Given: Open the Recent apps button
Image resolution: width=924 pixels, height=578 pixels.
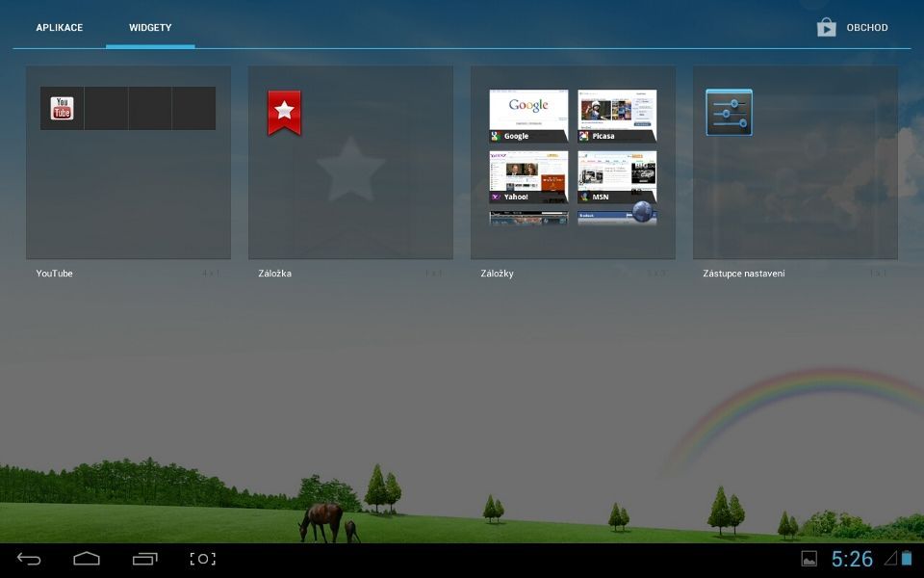Looking at the screenshot, I should 145,559.
